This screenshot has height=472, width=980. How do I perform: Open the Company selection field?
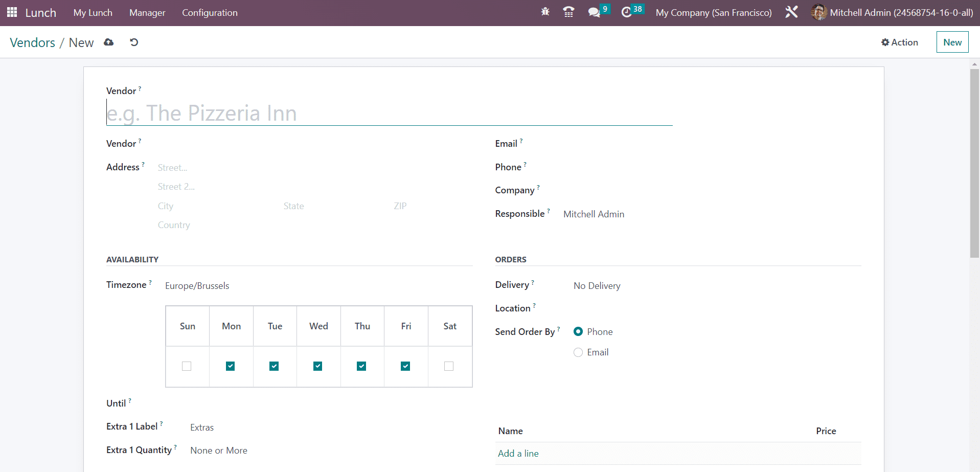click(712, 190)
